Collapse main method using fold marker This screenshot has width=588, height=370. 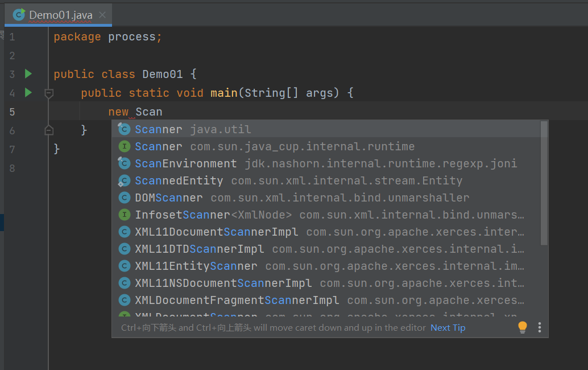click(49, 93)
